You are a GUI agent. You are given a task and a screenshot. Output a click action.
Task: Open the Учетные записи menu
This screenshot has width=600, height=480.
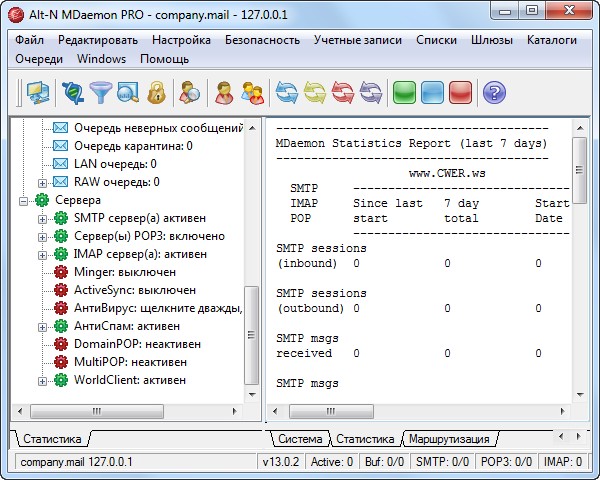pyautogui.click(x=357, y=40)
